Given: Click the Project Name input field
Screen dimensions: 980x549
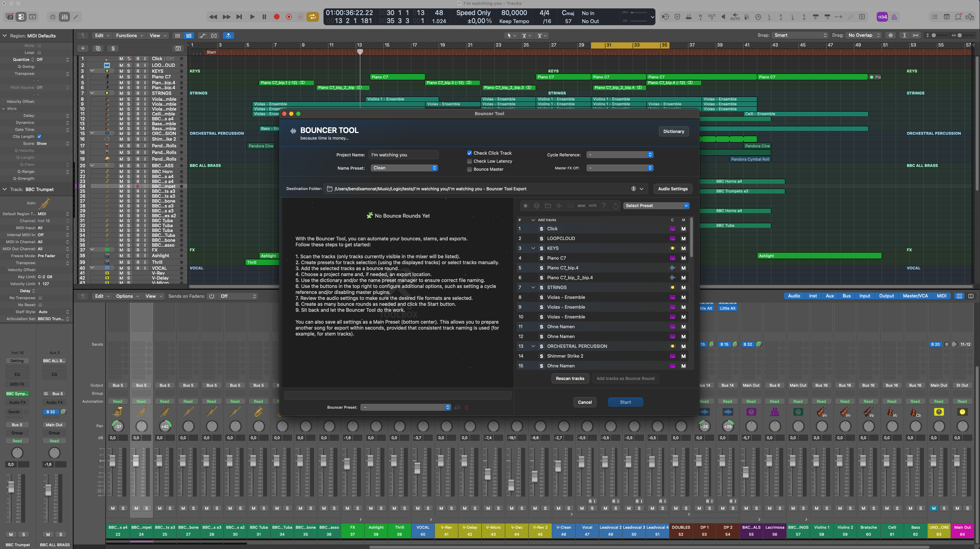Looking at the screenshot, I should tap(403, 155).
